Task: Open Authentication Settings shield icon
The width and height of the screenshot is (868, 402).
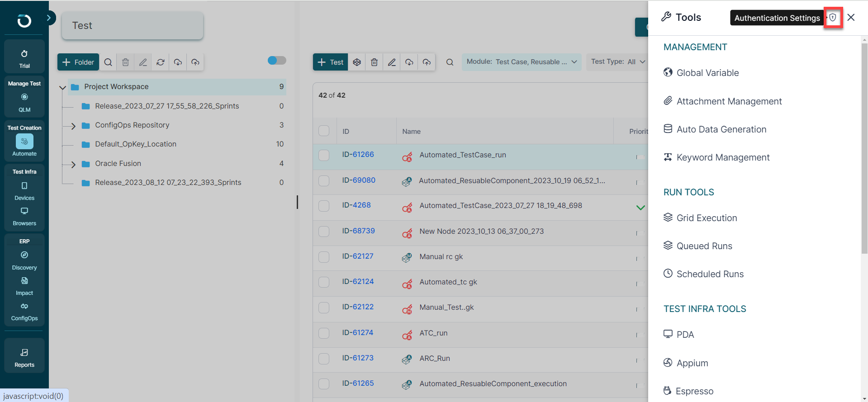Action: [x=833, y=18]
